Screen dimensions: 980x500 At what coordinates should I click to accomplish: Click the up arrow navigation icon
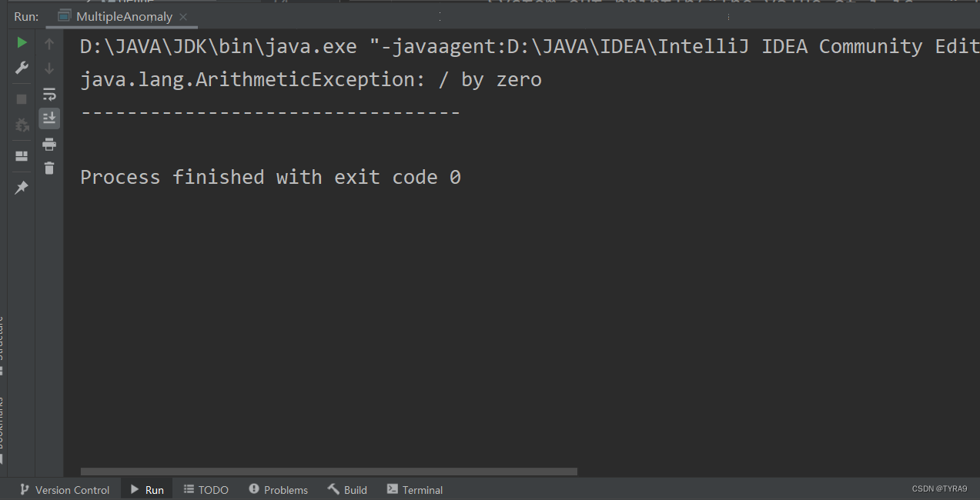pos(48,42)
